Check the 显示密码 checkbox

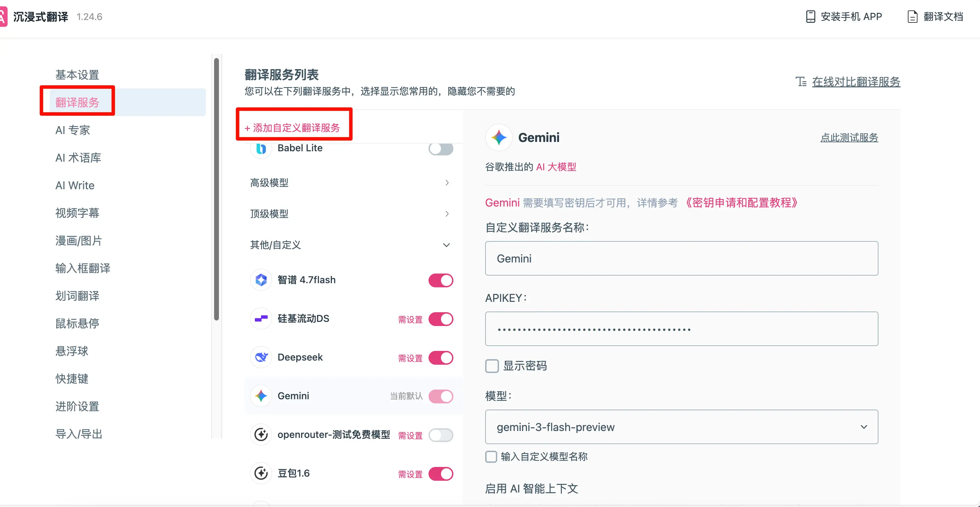491,366
